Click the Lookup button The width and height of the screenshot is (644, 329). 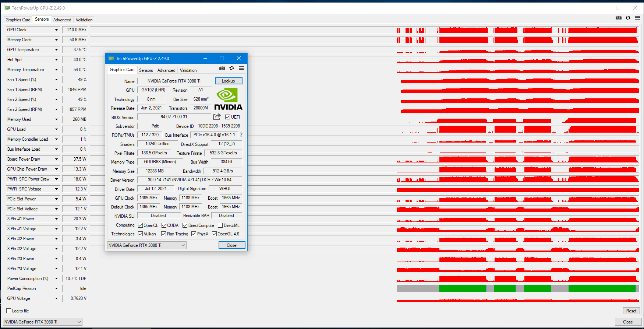tap(228, 81)
